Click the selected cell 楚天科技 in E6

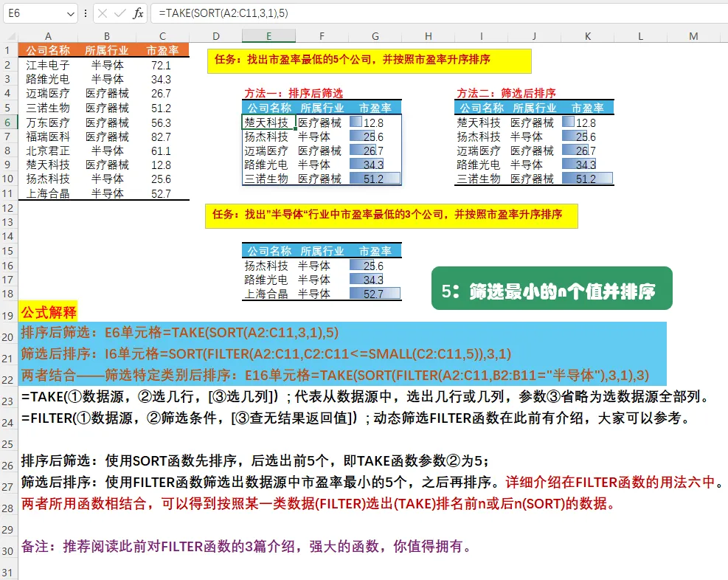pyautogui.click(x=268, y=122)
